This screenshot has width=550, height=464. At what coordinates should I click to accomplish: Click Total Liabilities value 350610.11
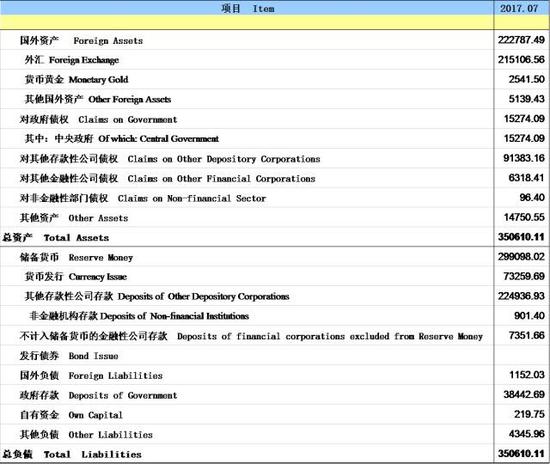tap(521, 454)
